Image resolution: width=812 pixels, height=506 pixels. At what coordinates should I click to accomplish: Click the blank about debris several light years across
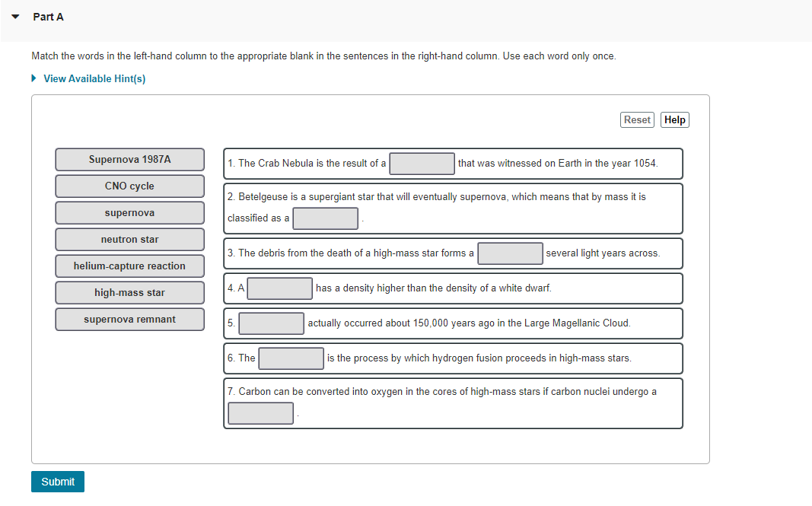pyautogui.click(x=510, y=253)
